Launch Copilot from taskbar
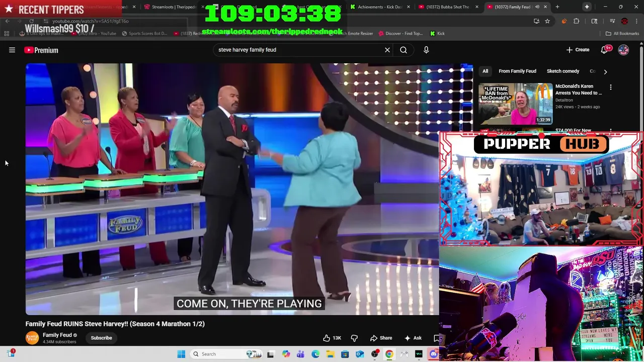This screenshot has width=644, height=362. pos(286,354)
